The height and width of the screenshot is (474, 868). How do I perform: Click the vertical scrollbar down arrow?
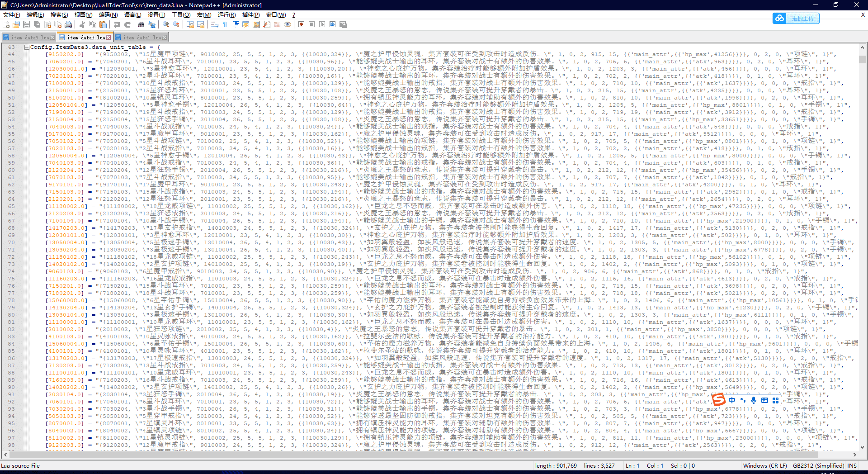[862, 447]
